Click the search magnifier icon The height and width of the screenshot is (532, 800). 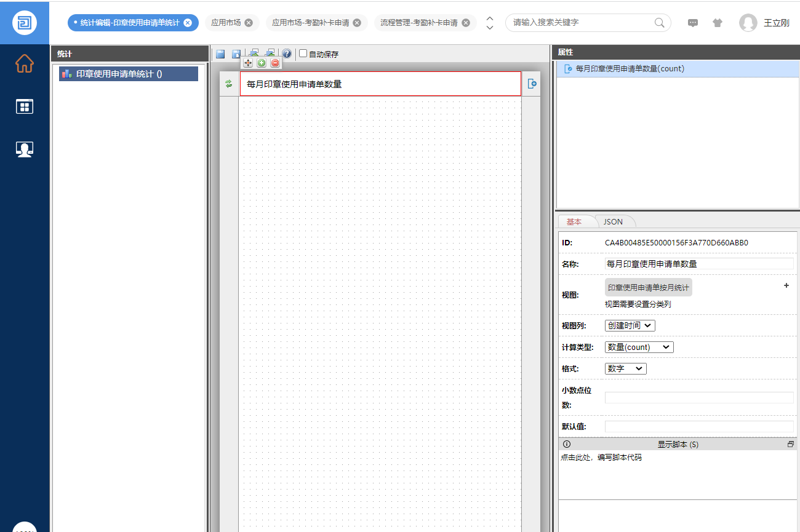pos(659,23)
